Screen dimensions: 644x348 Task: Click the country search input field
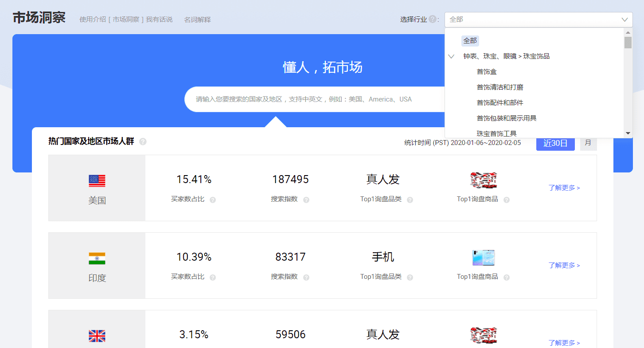point(315,99)
